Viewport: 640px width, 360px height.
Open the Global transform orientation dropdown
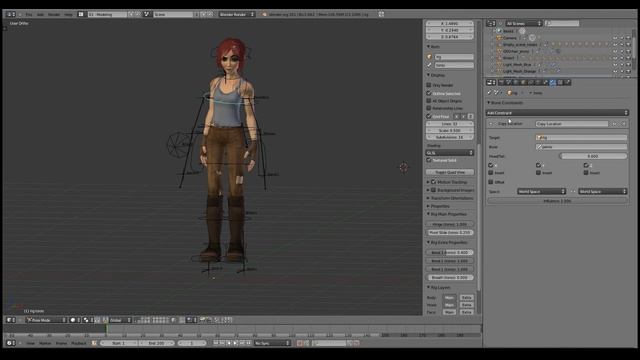[x=120, y=320]
